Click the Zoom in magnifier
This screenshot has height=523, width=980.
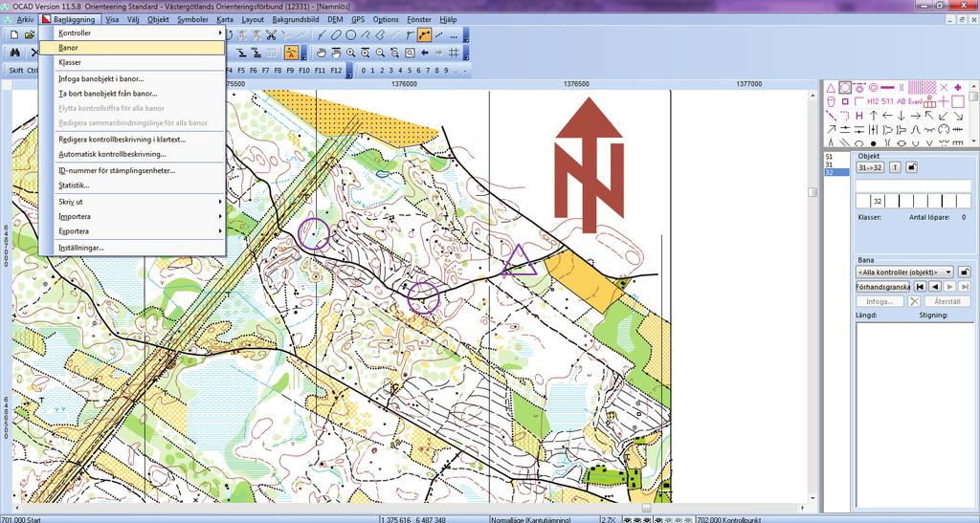[x=351, y=53]
